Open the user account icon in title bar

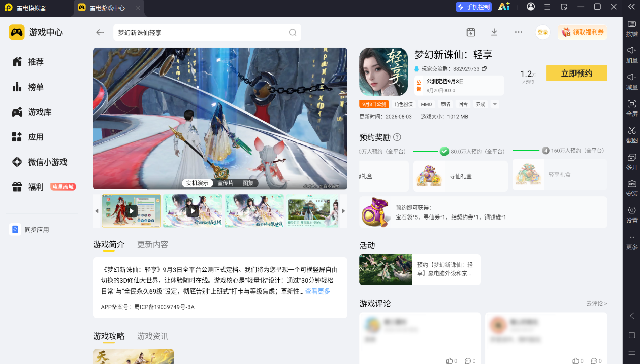[x=531, y=7]
